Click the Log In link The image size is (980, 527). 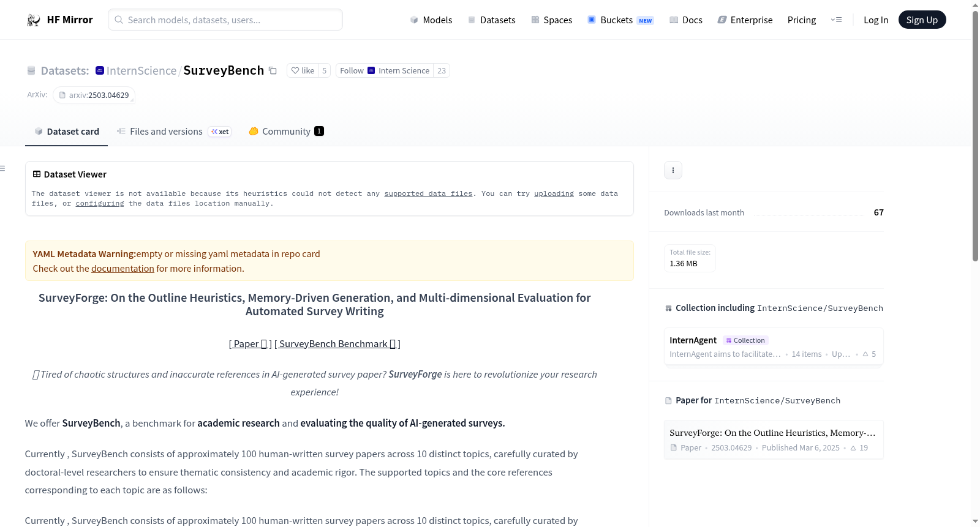(x=876, y=20)
